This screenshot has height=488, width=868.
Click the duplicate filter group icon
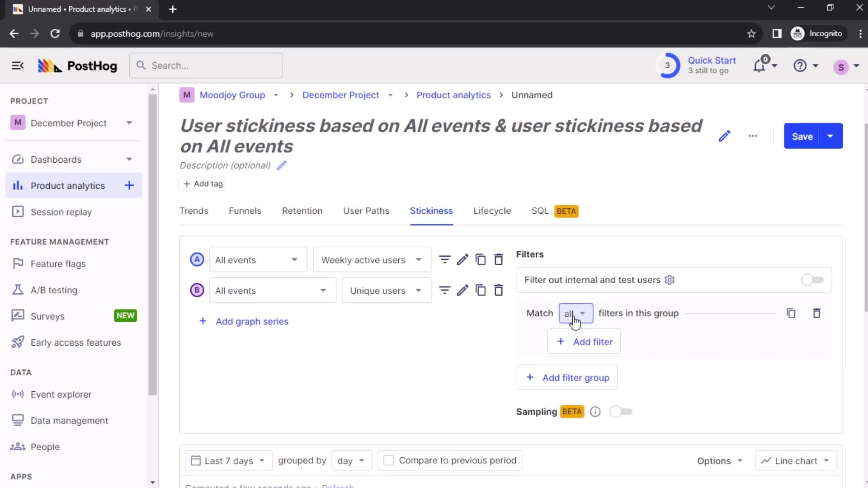791,313
